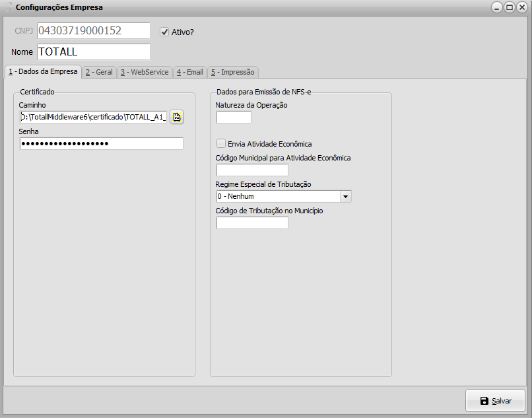Click the Natureza da Operação field
The height and width of the screenshot is (418, 532).
click(234, 117)
